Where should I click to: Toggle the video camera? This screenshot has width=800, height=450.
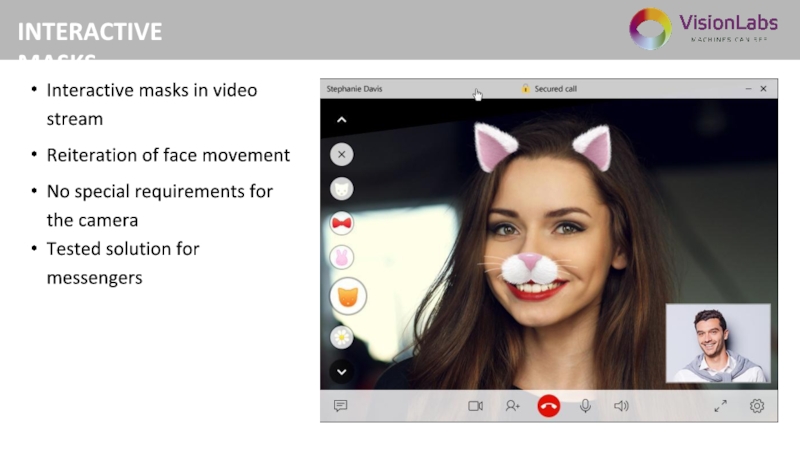pyautogui.click(x=476, y=406)
